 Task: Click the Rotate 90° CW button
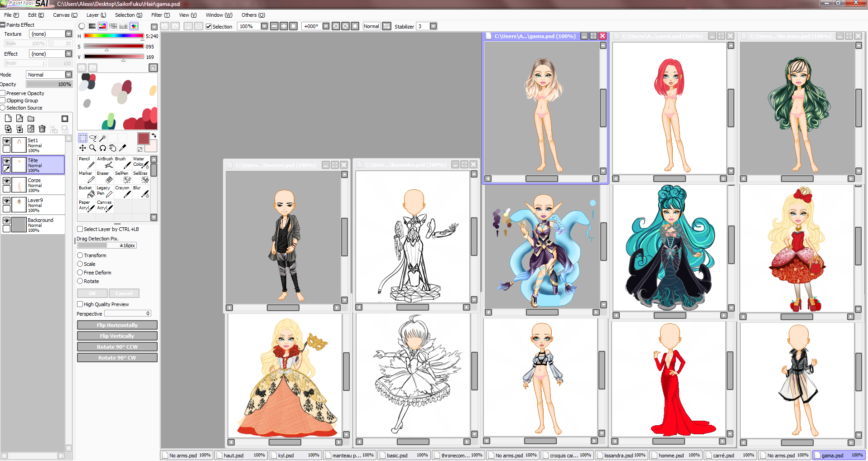coord(117,358)
